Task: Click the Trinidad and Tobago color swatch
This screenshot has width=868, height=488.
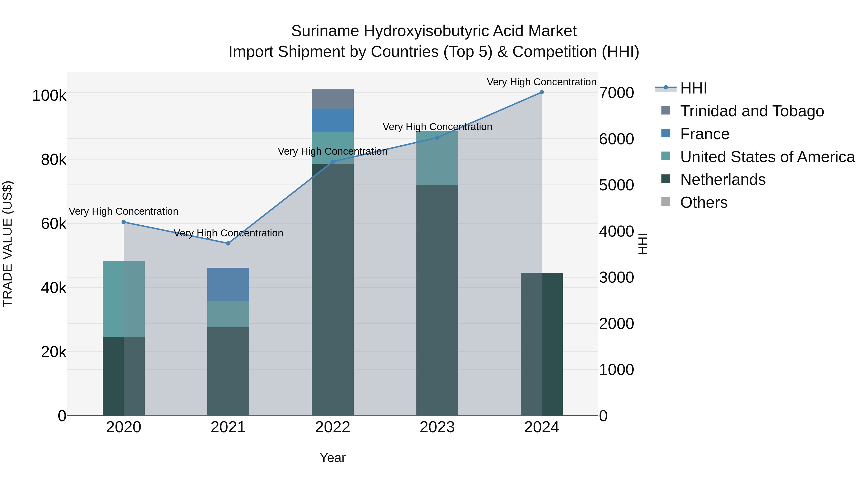Action: coord(666,110)
